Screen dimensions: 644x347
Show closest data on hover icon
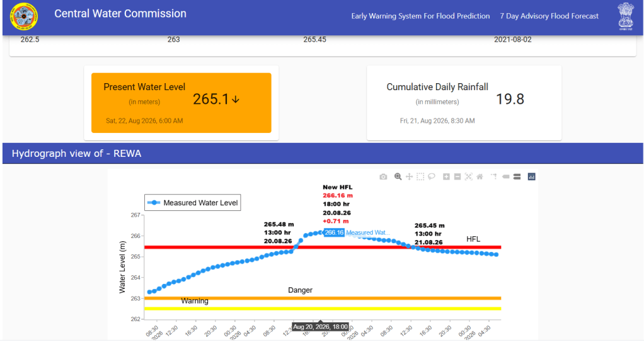point(505,176)
